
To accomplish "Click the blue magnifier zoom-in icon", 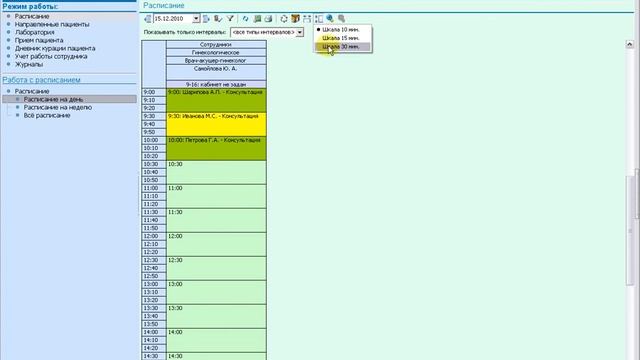I will 330,19.
